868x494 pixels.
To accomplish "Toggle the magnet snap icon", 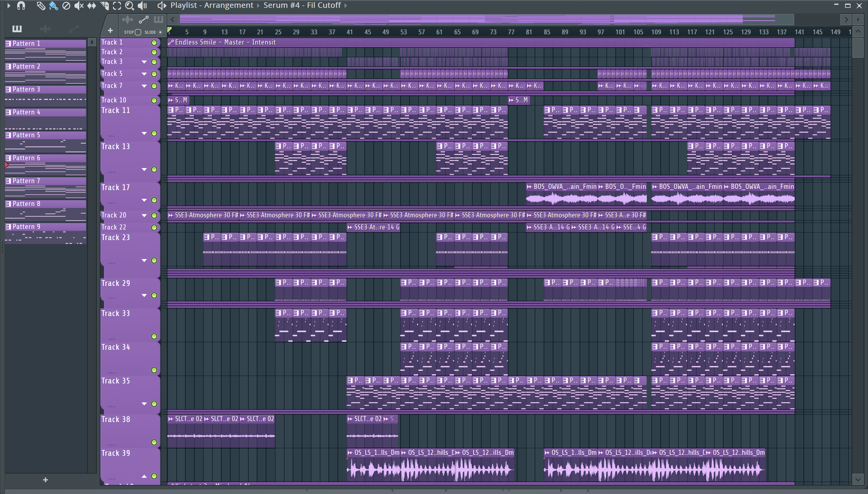I will (21, 5).
